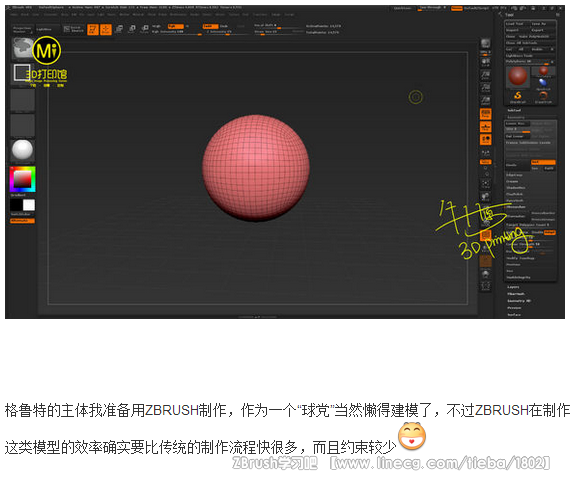
Task: Click the Xpose icon on right shelf
Action: [486, 286]
